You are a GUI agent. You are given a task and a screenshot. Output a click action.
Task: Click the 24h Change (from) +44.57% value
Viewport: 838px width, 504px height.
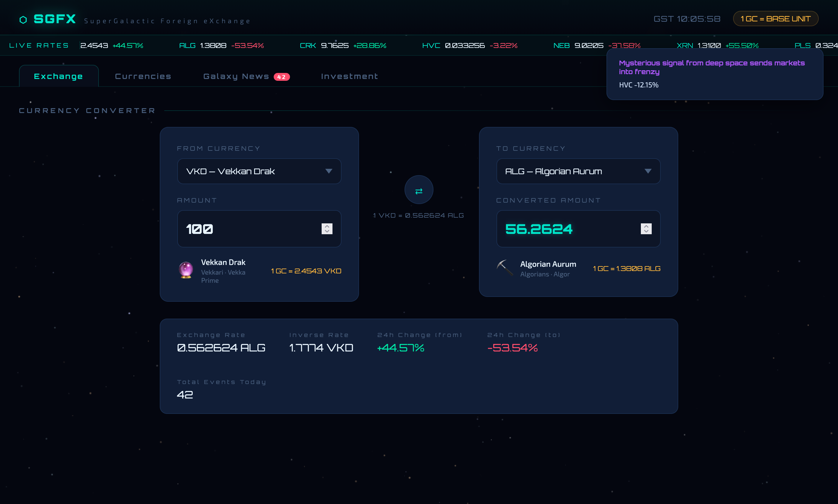coord(401,348)
